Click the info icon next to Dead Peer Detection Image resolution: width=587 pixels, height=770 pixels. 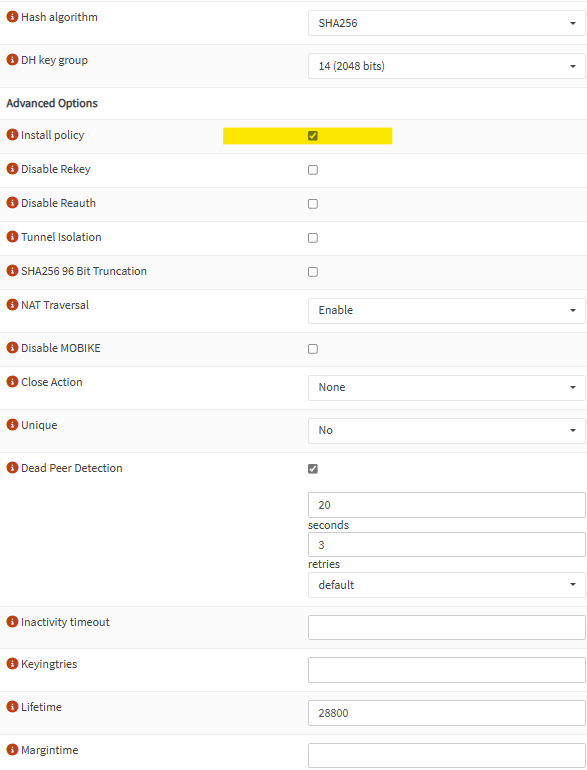point(12,468)
